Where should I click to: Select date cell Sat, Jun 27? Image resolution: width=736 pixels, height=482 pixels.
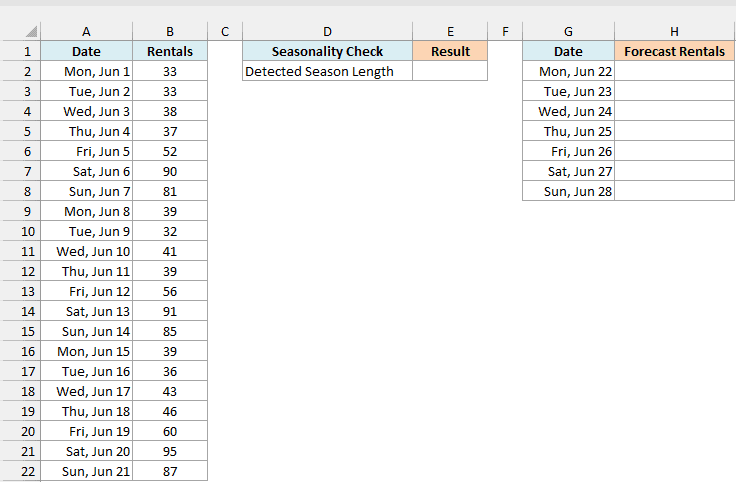tap(568, 171)
